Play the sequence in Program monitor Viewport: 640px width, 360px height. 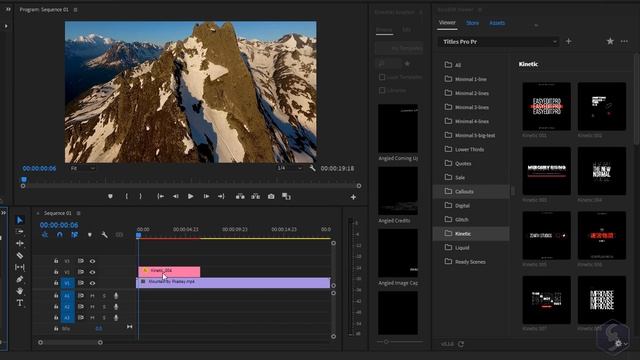(190, 196)
